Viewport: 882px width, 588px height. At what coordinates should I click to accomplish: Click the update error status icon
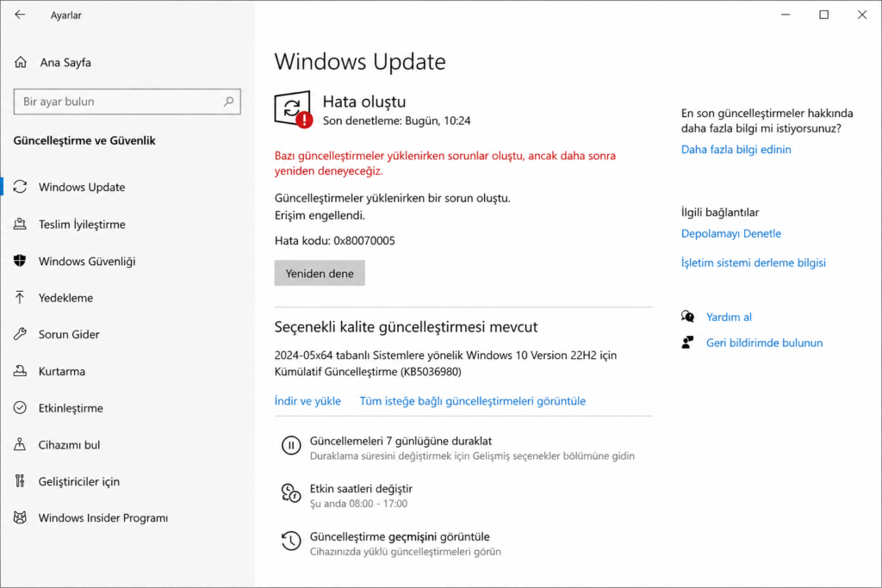coord(294,109)
